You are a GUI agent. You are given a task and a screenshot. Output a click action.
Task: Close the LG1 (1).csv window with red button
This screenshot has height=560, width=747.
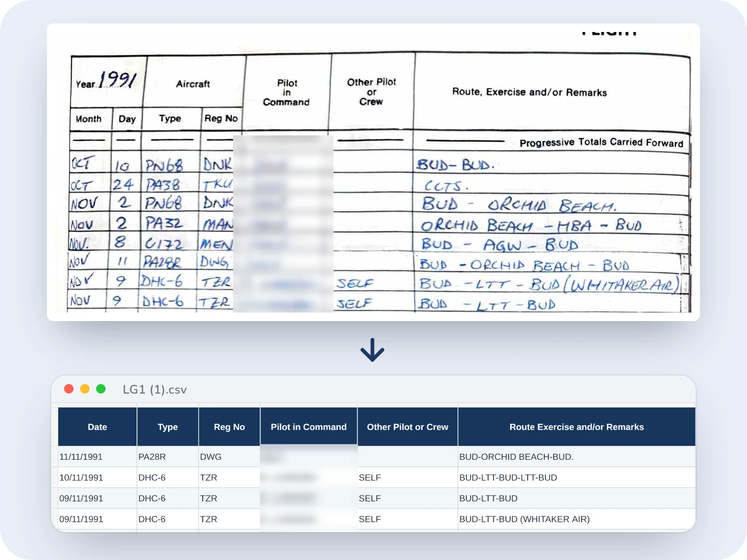pos(69,389)
